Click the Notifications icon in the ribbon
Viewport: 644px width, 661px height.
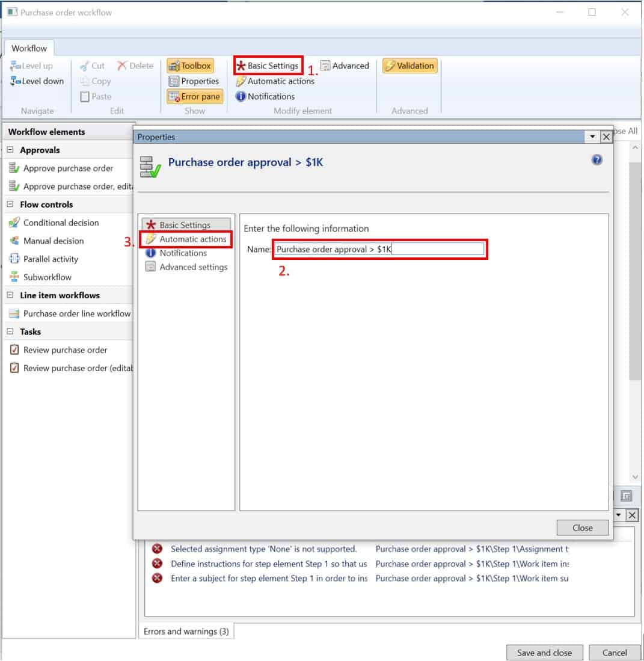point(265,96)
